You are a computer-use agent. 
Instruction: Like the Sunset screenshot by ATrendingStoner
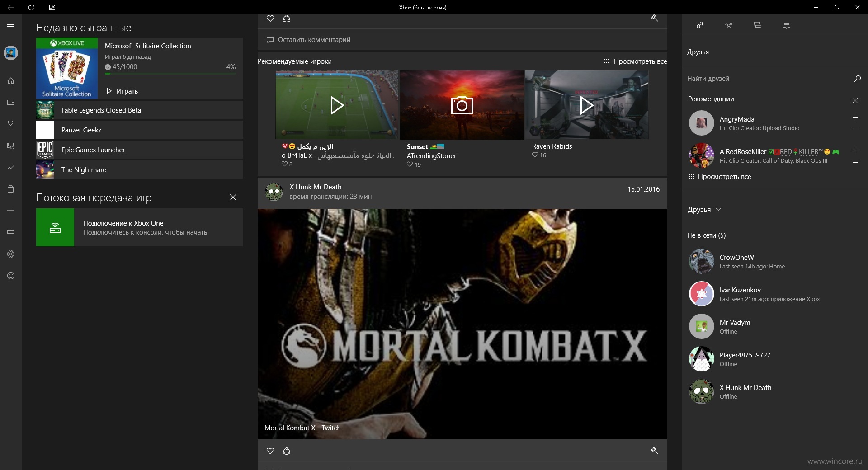coord(410,164)
